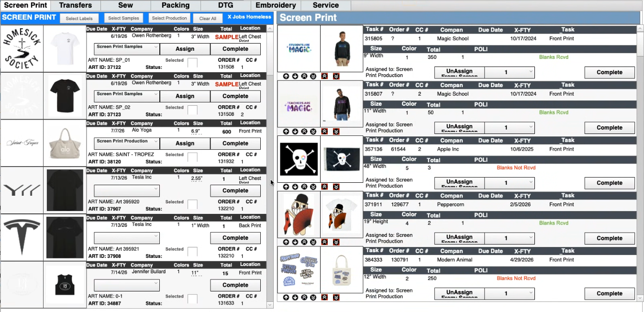Viewport: 644px width, 312px height.
Task: Move Modern Animal task 384333 up one
Action: tap(286, 297)
